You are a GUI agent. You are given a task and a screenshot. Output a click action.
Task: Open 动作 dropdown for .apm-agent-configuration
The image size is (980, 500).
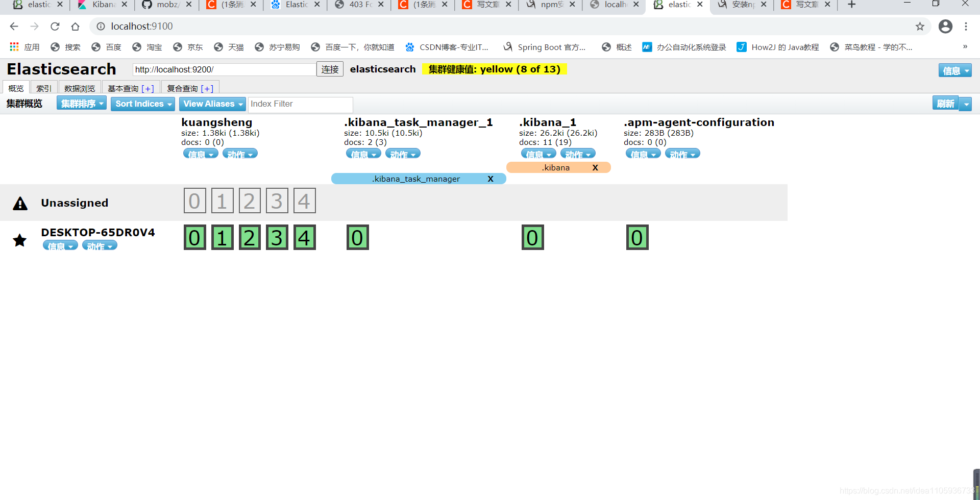[682, 154]
